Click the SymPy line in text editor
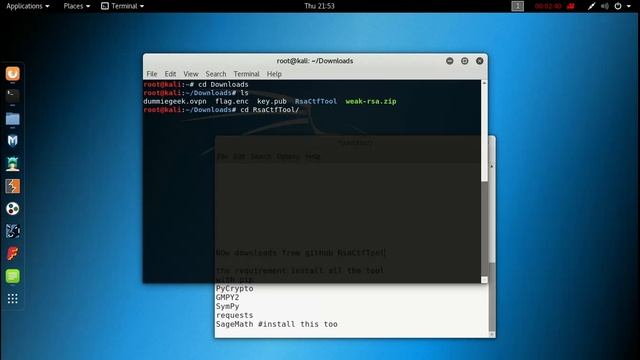This screenshot has width=640, height=360. (x=227, y=306)
